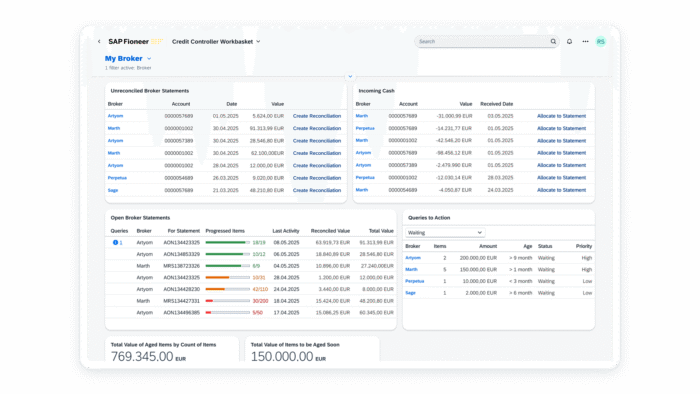Click the Reconciled Value column header

point(330,231)
